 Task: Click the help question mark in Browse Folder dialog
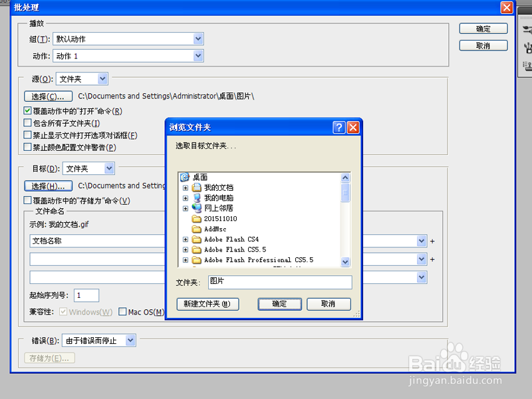[x=339, y=128]
